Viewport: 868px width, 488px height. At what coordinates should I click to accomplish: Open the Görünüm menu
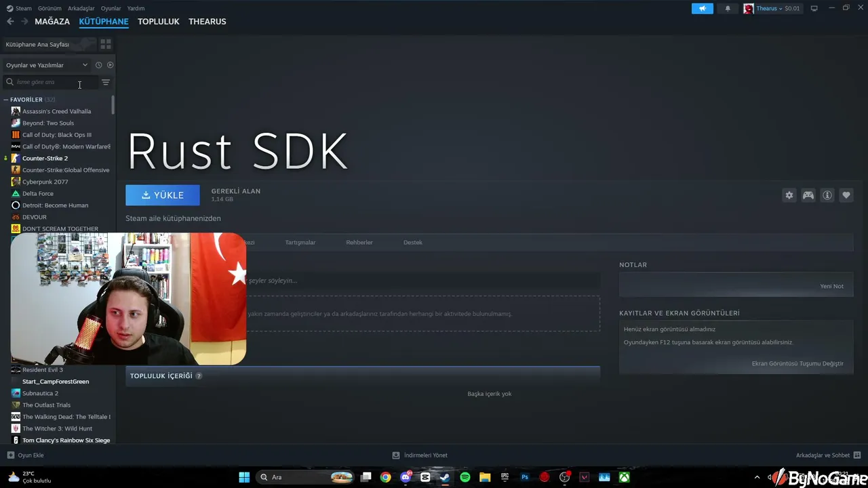pos(50,8)
